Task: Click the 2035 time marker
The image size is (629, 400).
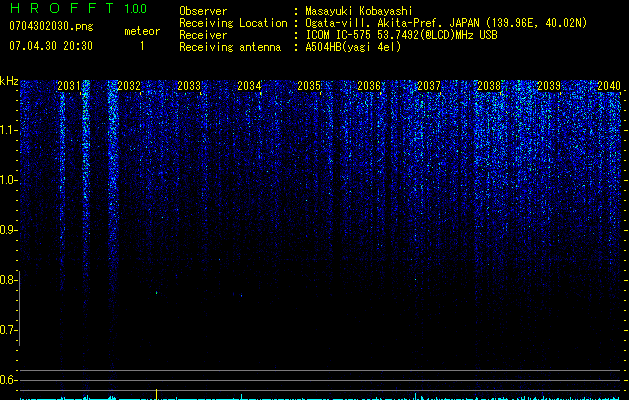Action: [x=309, y=86]
